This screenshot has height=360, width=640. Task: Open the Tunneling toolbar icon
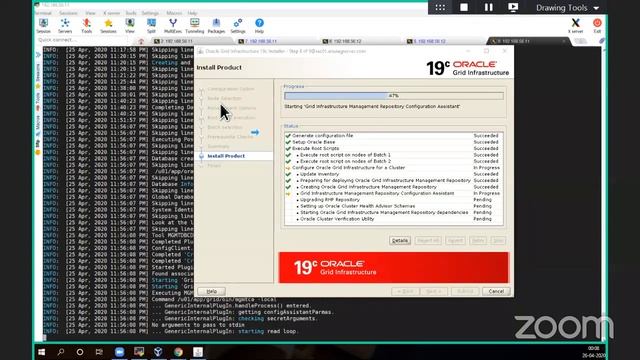coord(195,26)
